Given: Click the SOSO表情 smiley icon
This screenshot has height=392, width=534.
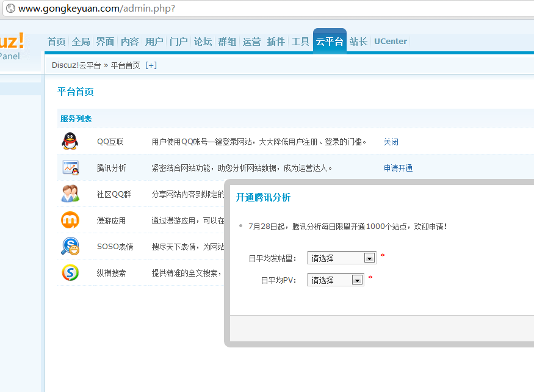Looking at the screenshot, I should [x=70, y=246].
